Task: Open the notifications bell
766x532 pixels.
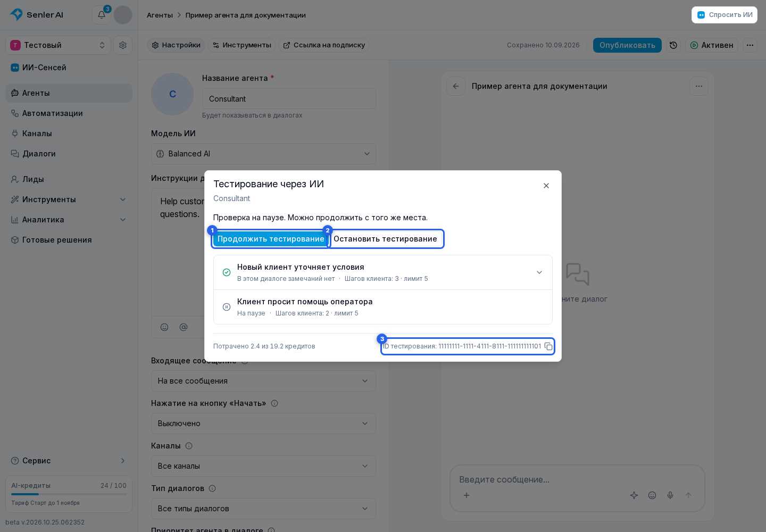Action: click(102, 15)
